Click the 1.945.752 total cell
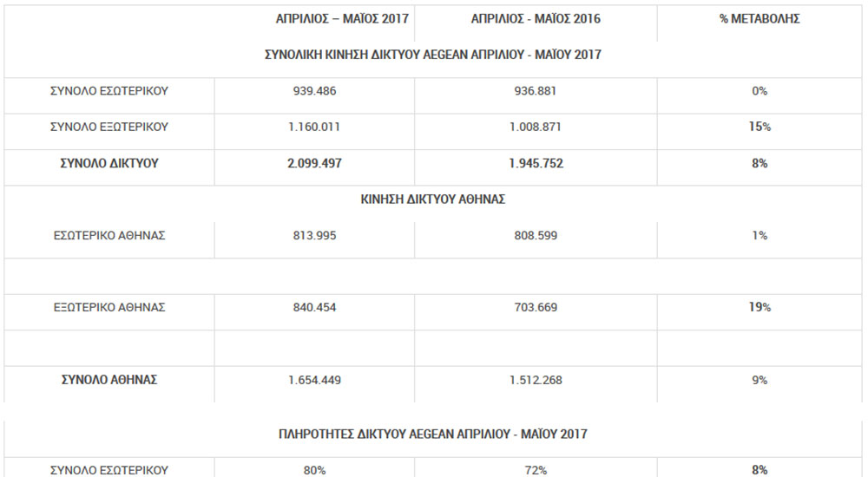Viewport: 868px width, 477px height. coord(536,163)
